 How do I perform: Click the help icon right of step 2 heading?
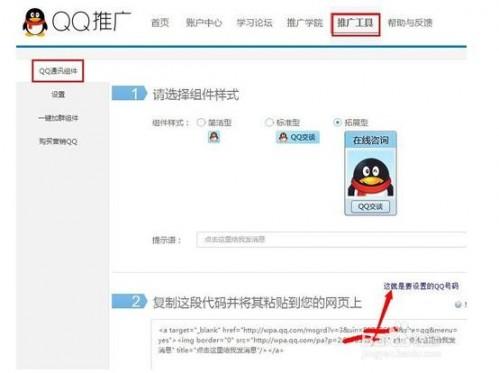(458, 304)
